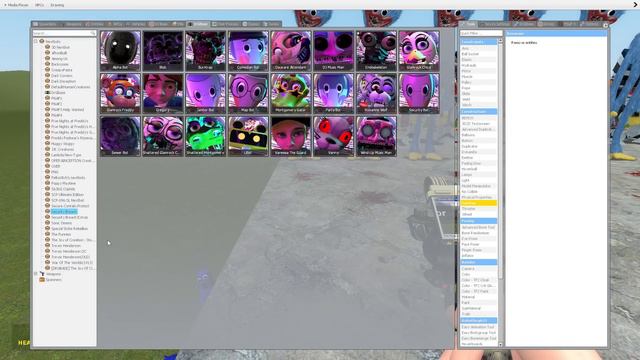Click the tool list scrollbar up arrow

tap(500, 41)
